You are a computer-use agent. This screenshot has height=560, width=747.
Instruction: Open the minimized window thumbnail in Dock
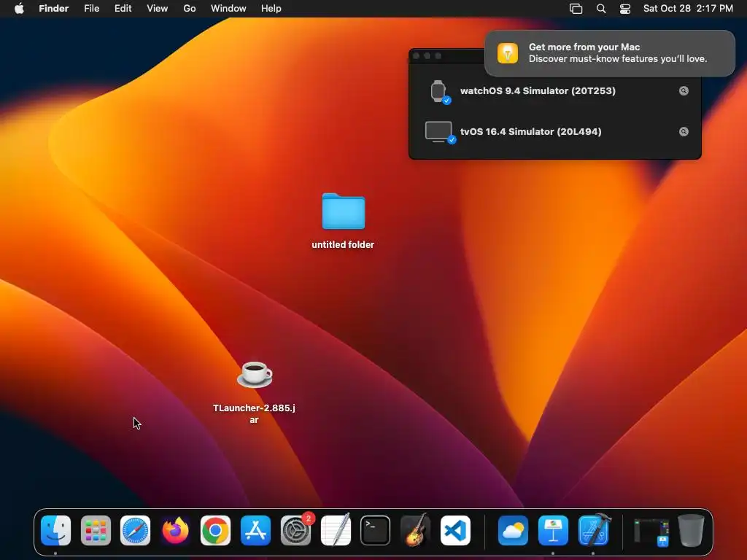[x=651, y=532]
